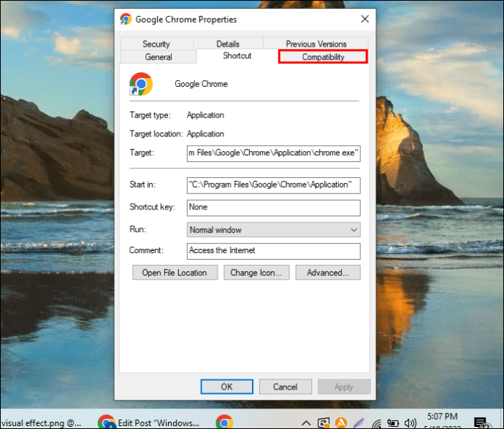Click the orange Avast tray icon
Viewport: 504px width, 429px height.
[340, 423]
